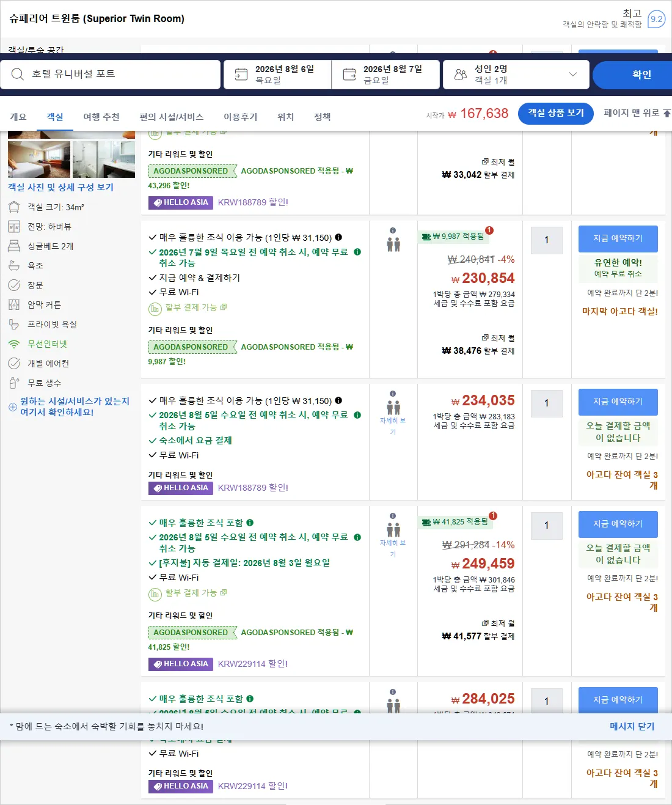This screenshot has height=805, width=672.
Task: Click the ₩41,825 적용됨 coupon tag
Action: tap(455, 522)
